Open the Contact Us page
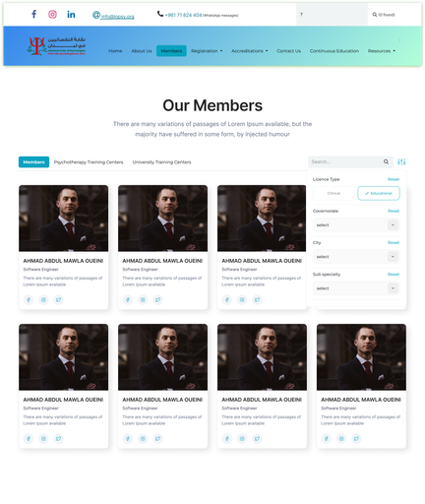The width and height of the screenshot is (425, 504). click(x=288, y=51)
